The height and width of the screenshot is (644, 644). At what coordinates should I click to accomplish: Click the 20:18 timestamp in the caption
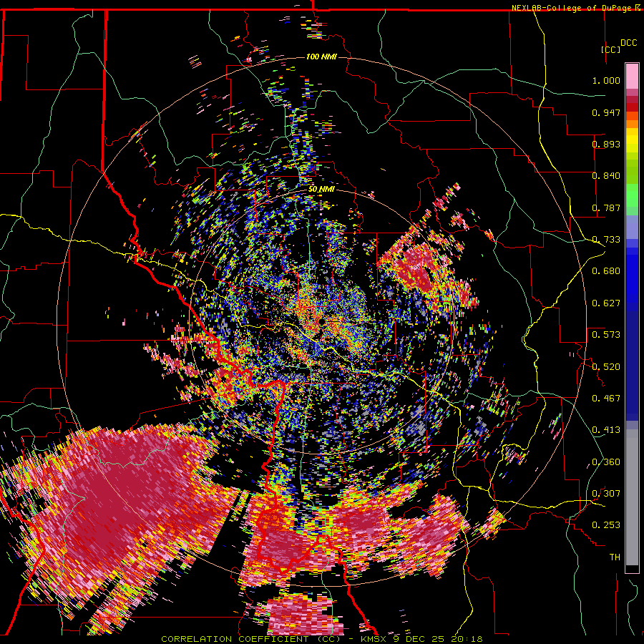(468, 639)
